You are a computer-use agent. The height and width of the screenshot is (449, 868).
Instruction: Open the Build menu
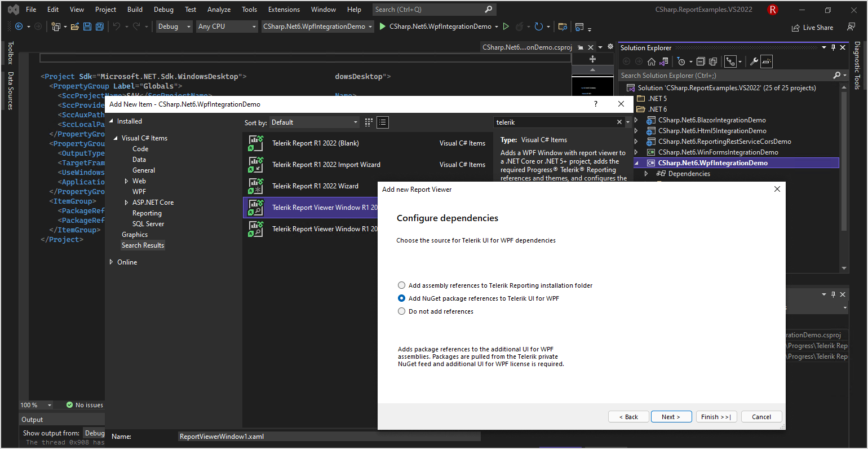pos(135,10)
